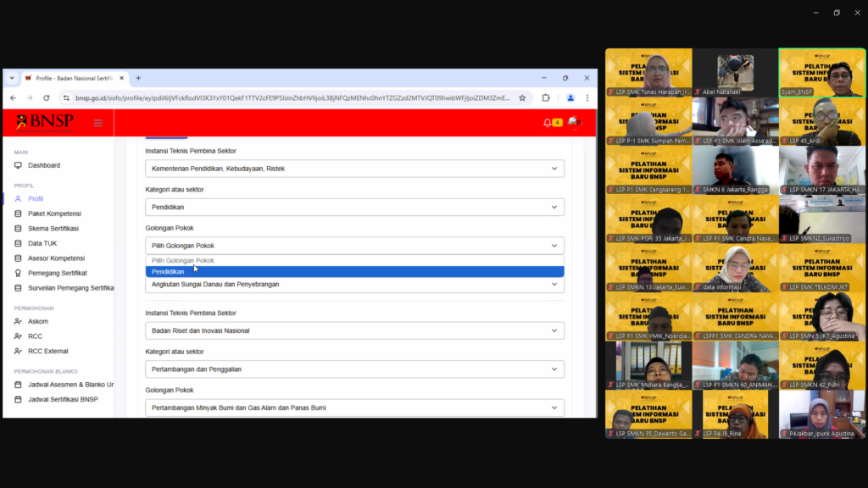Click the notification bell icon

[x=548, y=123]
